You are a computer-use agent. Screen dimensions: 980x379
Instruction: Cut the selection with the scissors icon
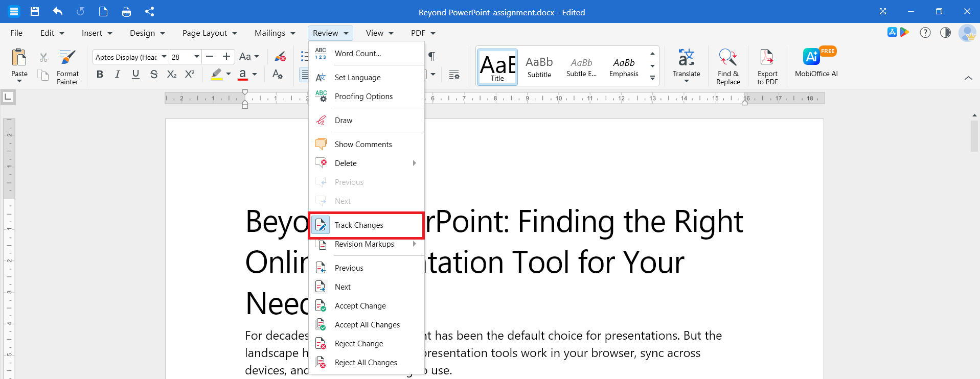click(x=43, y=57)
